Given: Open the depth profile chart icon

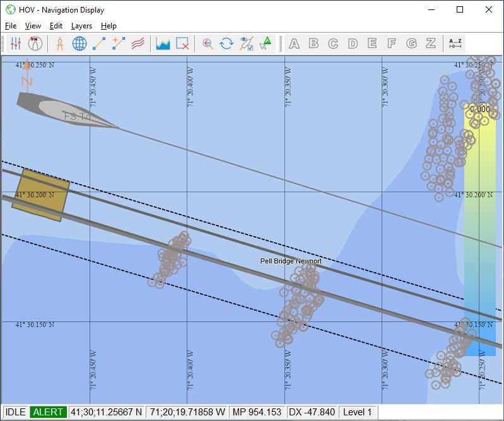Looking at the screenshot, I should tap(163, 43).
